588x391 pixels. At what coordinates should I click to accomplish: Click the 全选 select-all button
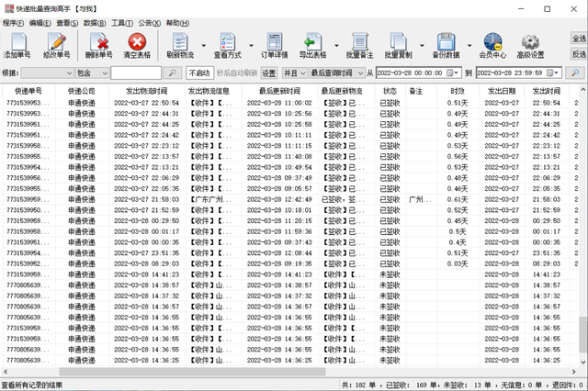[x=579, y=39]
